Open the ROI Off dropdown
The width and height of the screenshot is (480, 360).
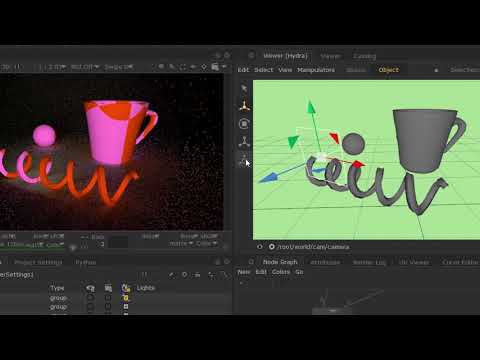(x=85, y=67)
